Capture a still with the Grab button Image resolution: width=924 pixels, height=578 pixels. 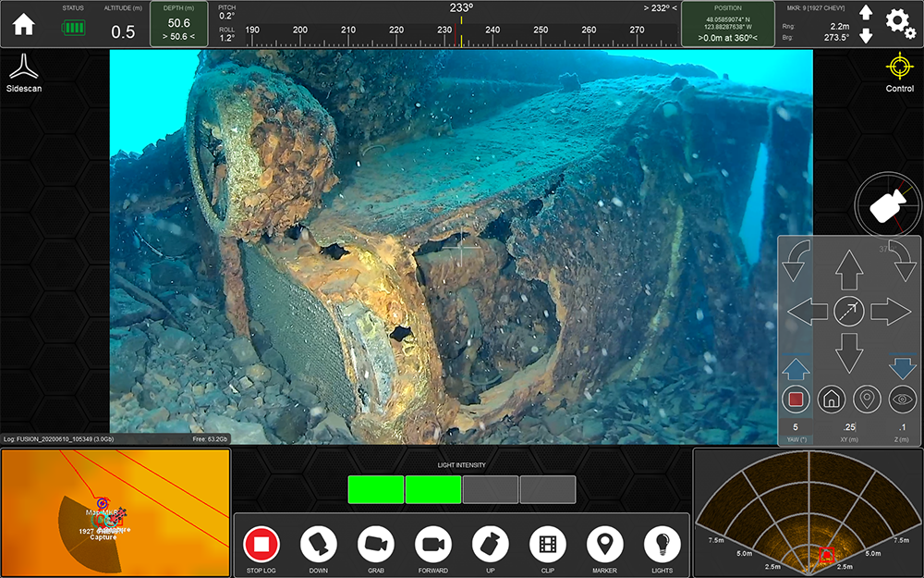375,545
